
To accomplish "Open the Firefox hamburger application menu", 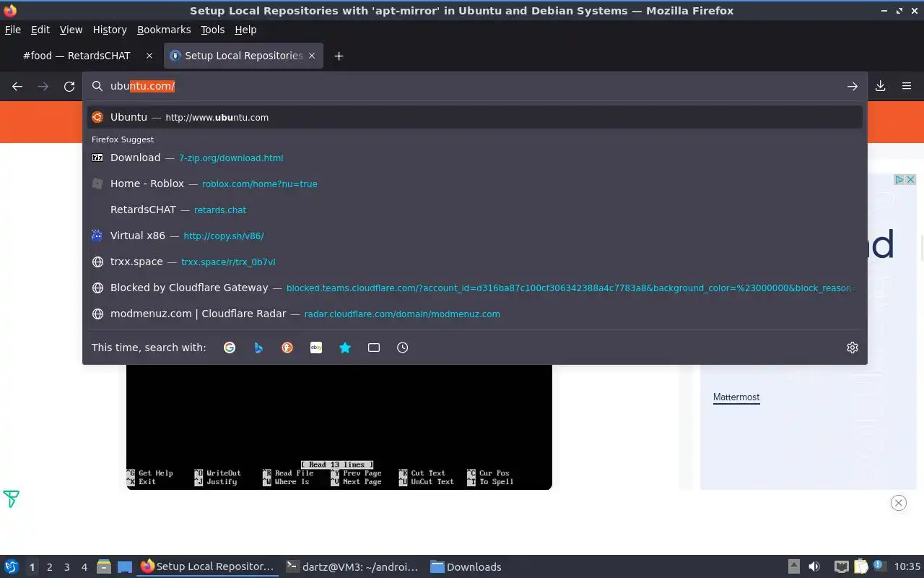I will pos(907,86).
